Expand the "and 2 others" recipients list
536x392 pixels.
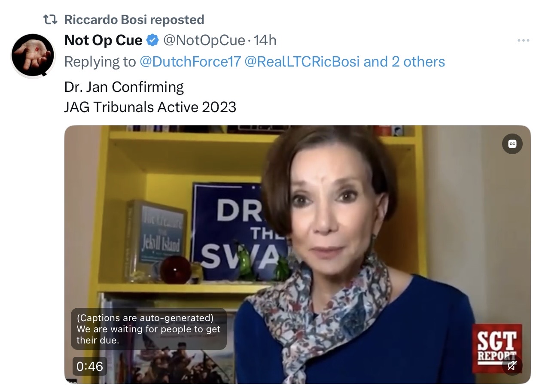coord(404,62)
